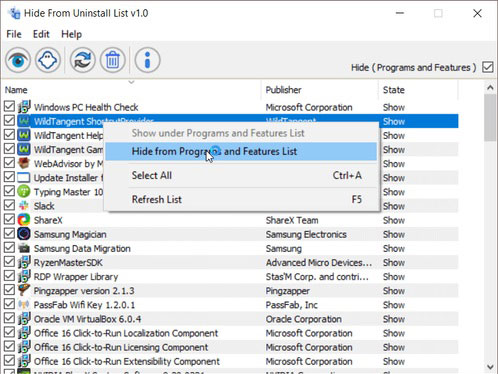Viewport: 498px width, 374px height.
Task: Uncheck the RyzenMasterSDK checkbox
Action: tap(9, 262)
